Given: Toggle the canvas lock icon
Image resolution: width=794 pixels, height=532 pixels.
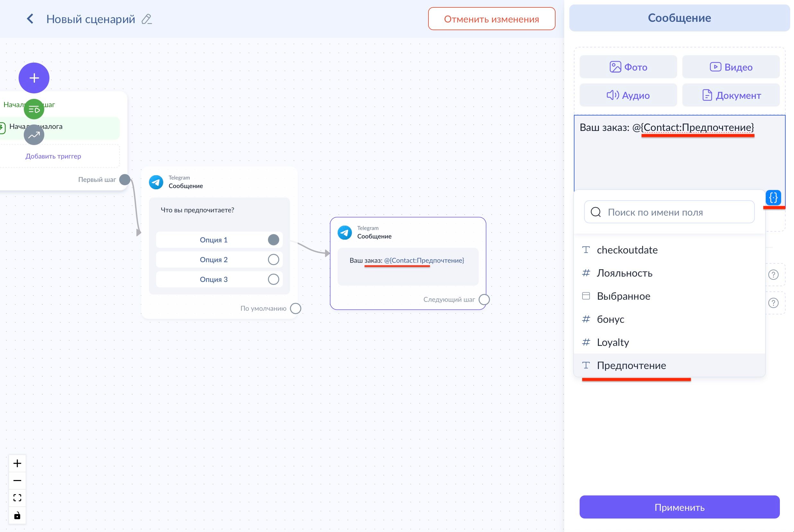Looking at the screenshot, I should tap(17, 516).
